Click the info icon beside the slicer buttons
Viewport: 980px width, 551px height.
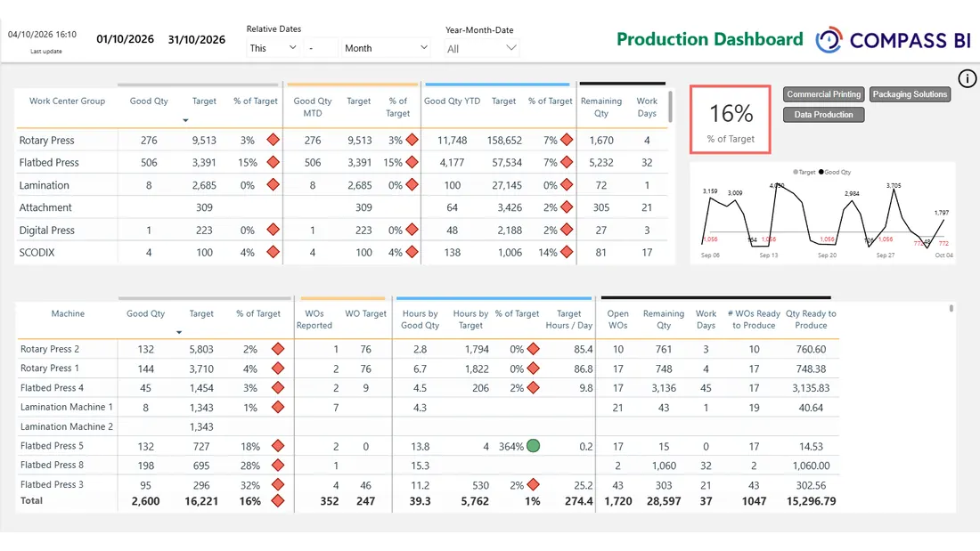[967, 78]
